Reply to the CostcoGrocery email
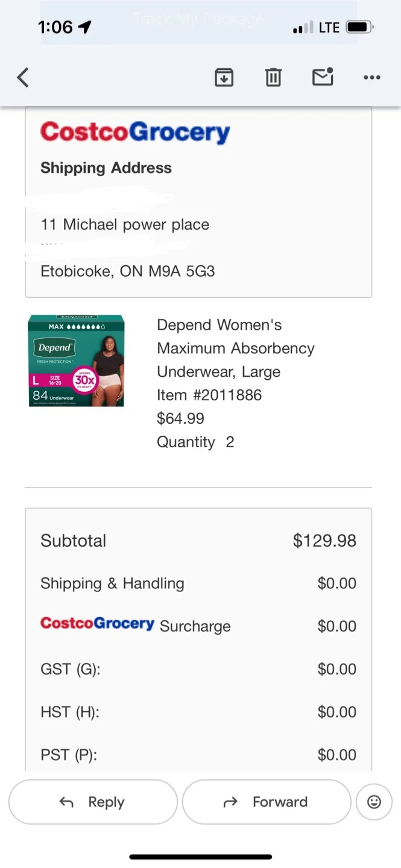401x868 pixels. 93,802
